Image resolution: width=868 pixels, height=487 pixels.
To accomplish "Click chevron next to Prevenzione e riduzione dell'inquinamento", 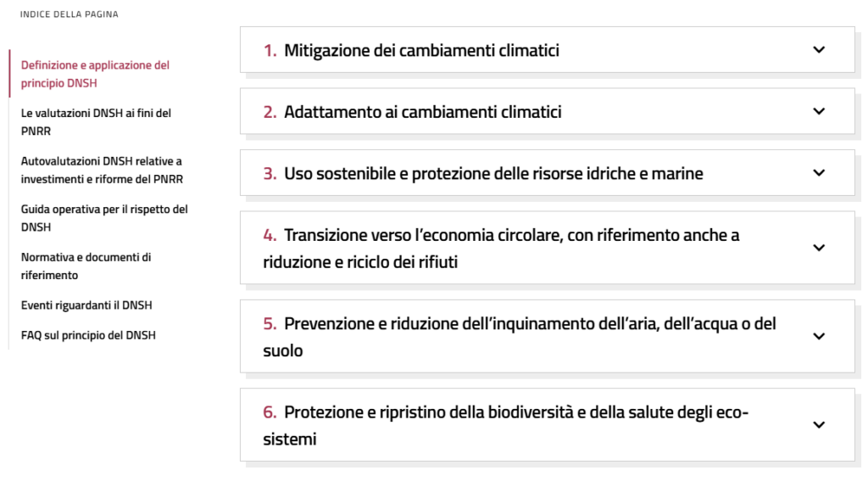I will click(x=818, y=336).
